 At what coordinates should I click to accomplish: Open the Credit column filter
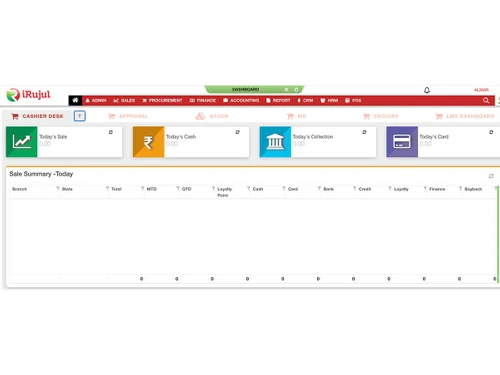pos(390,189)
